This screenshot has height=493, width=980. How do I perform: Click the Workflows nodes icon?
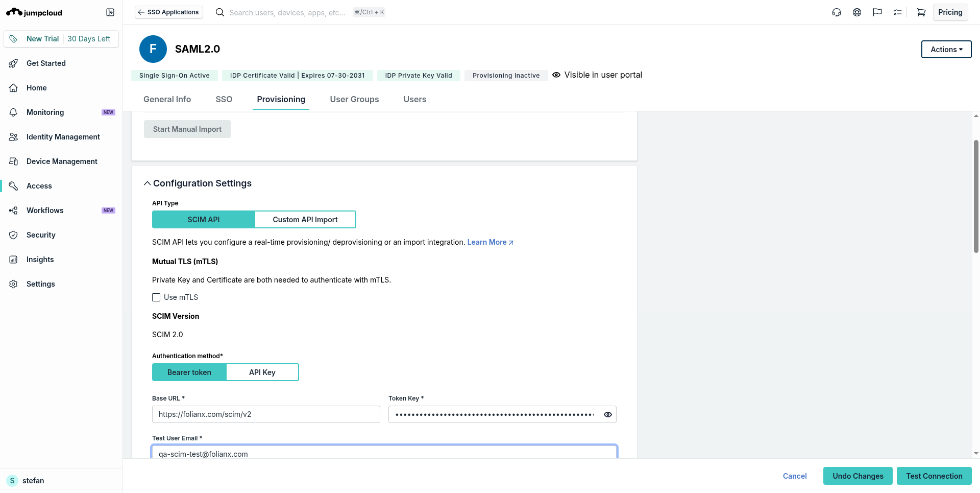click(14, 210)
